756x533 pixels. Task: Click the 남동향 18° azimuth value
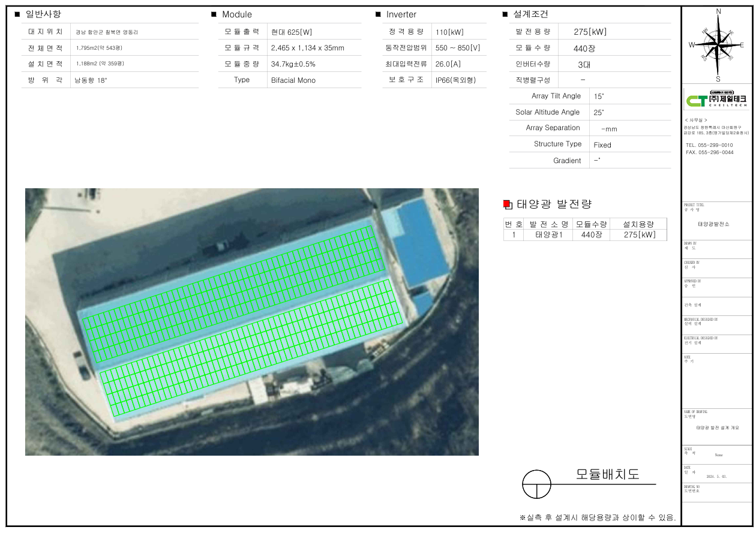click(91, 80)
